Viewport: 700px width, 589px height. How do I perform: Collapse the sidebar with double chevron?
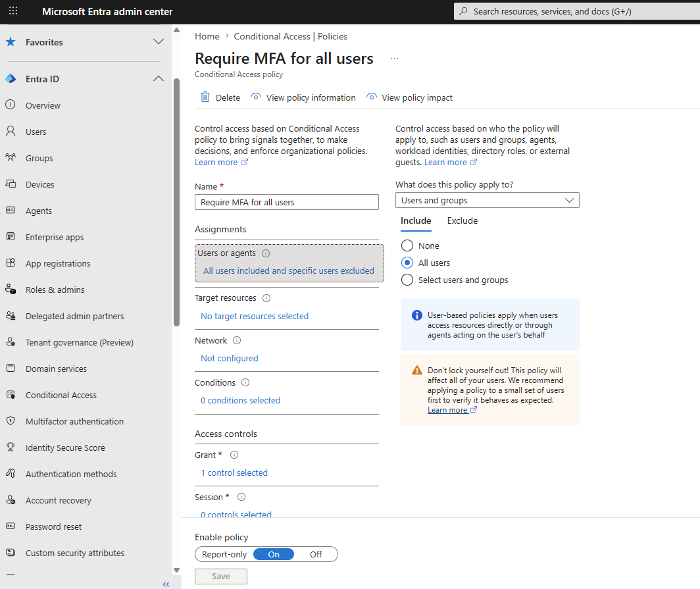[166, 584]
